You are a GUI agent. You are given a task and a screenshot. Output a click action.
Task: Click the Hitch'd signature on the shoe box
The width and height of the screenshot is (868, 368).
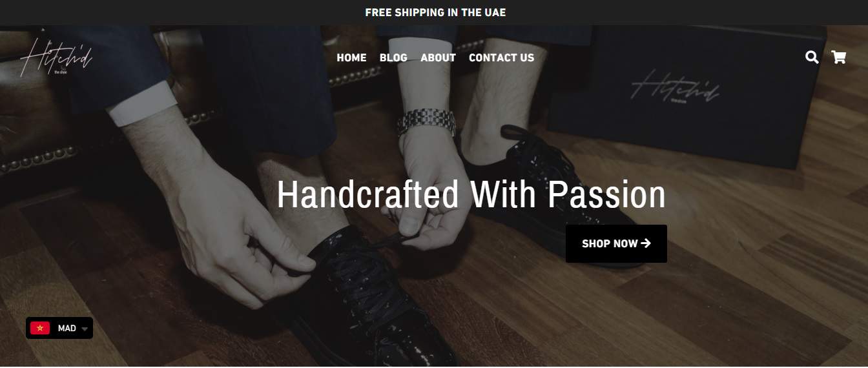(x=676, y=87)
